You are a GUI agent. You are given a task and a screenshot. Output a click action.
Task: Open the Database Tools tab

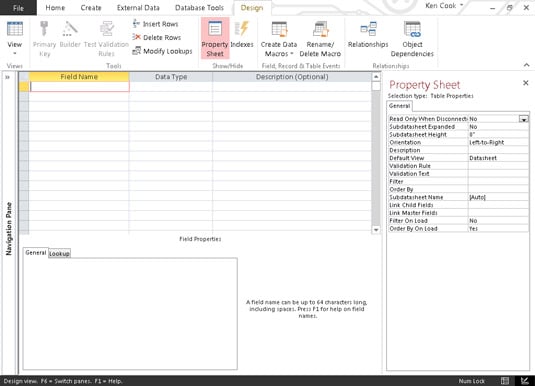coord(199,8)
